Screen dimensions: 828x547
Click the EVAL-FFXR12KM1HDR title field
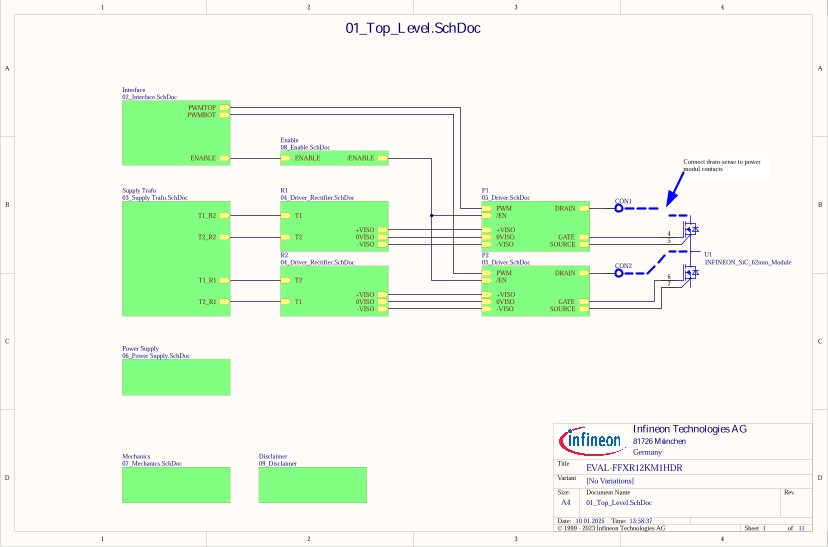click(x=633, y=467)
